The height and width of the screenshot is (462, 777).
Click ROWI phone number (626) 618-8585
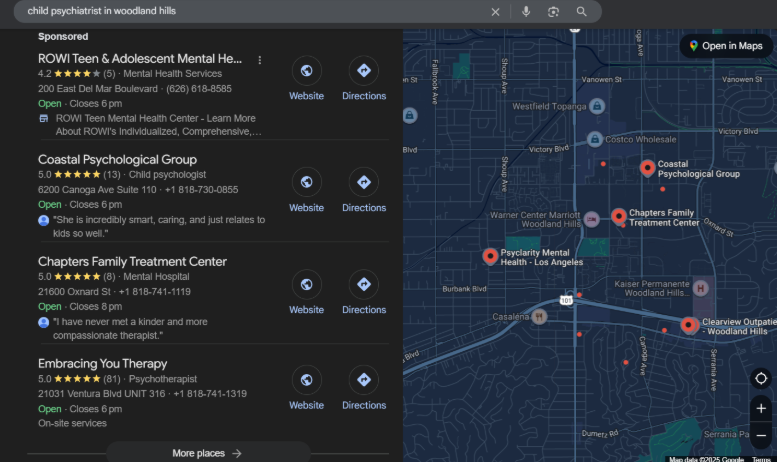199,89
